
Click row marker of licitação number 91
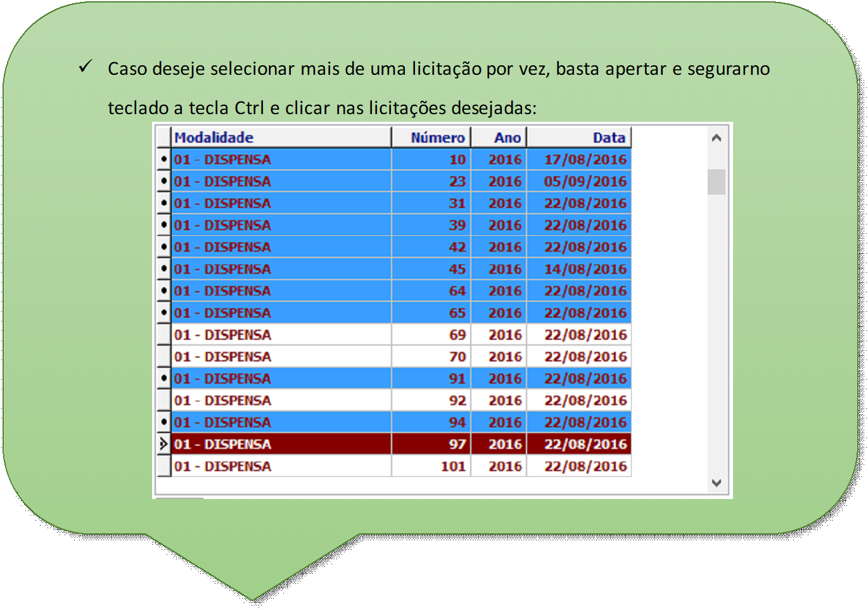[x=164, y=379]
